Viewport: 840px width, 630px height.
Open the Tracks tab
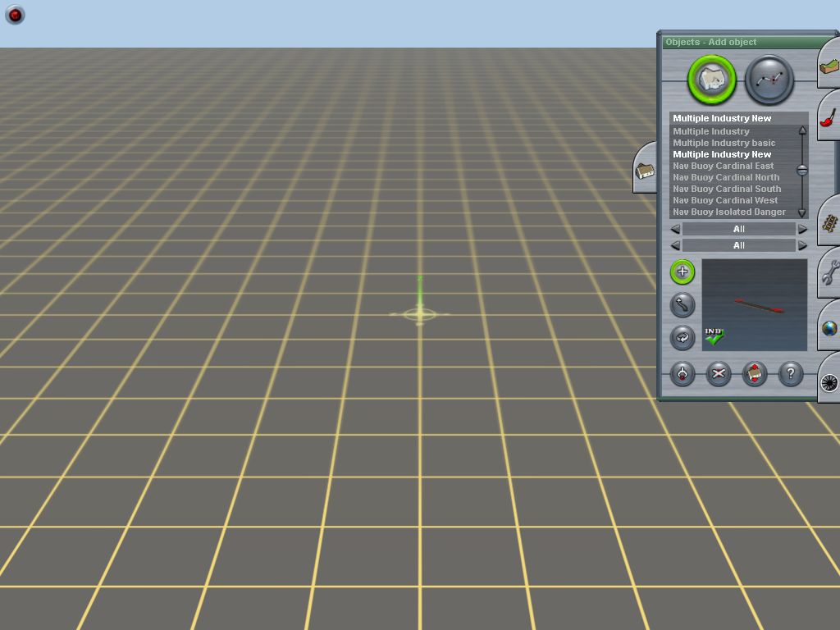click(829, 222)
